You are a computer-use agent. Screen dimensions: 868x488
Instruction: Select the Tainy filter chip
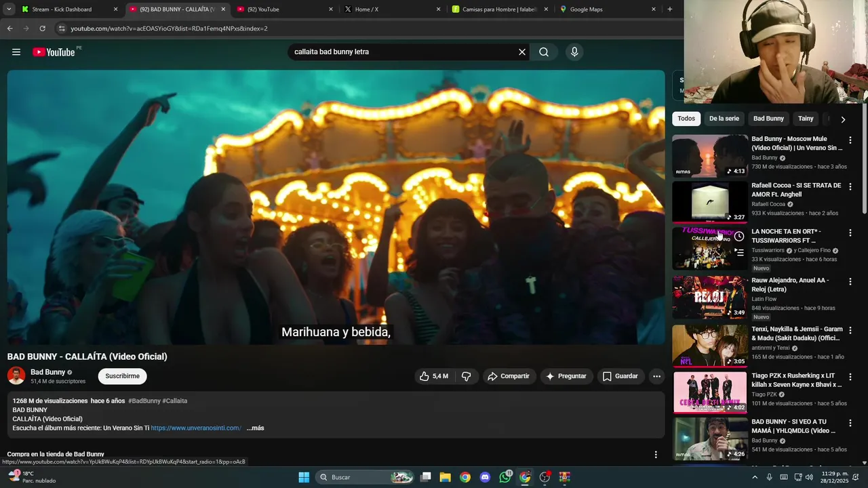coord(806,119)
